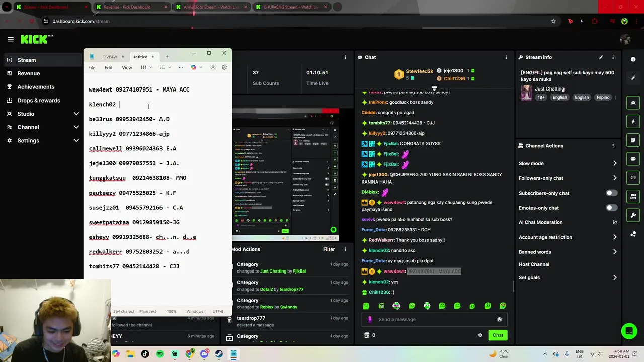The height and width of the screenshot is (362, 644).
Task: Open Mod Actions panel options menu
Action: (x=345, y=249)
